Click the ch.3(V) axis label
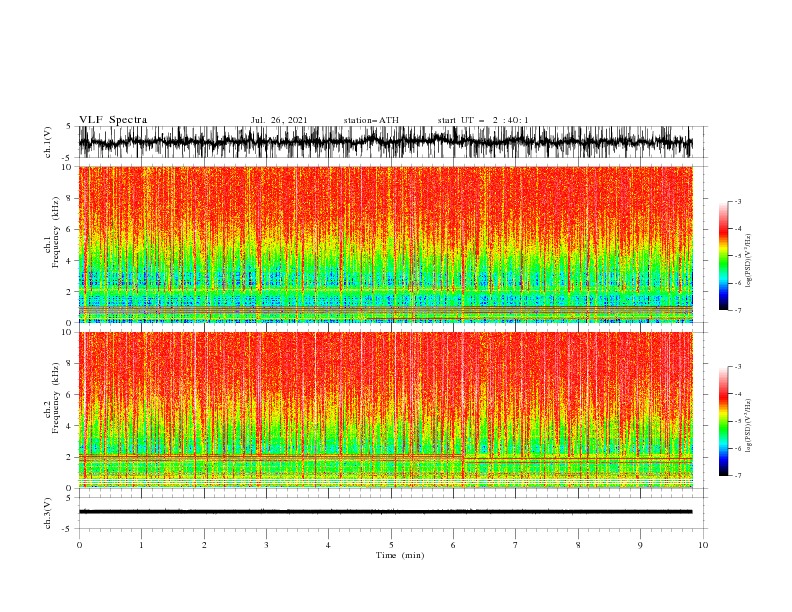Image resolution: width=792 pixels, height=612 pixels. coord(47,513)
